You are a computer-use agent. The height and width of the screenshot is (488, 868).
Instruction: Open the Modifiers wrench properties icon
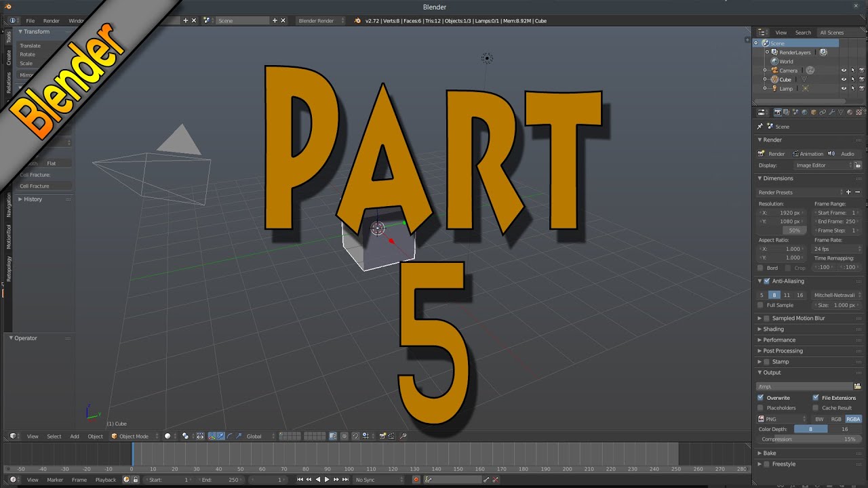(831, 113)
